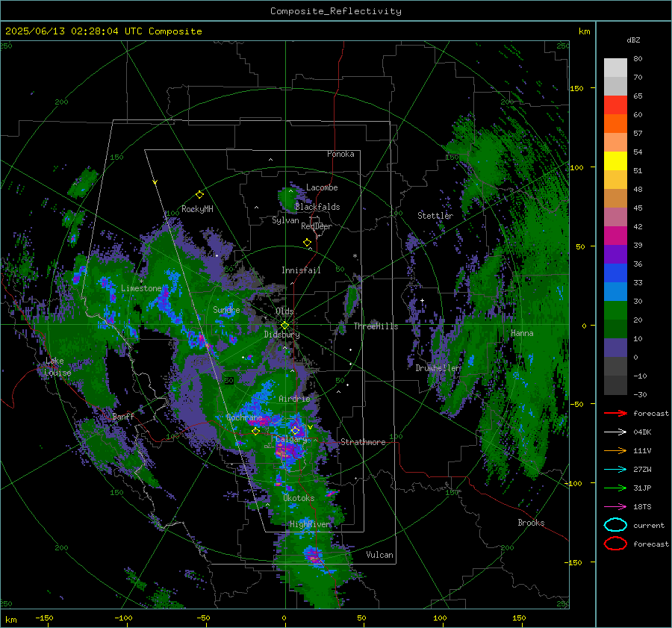Click the Lake Louise label
The image size is (672, 628).
tap(57, 367)
